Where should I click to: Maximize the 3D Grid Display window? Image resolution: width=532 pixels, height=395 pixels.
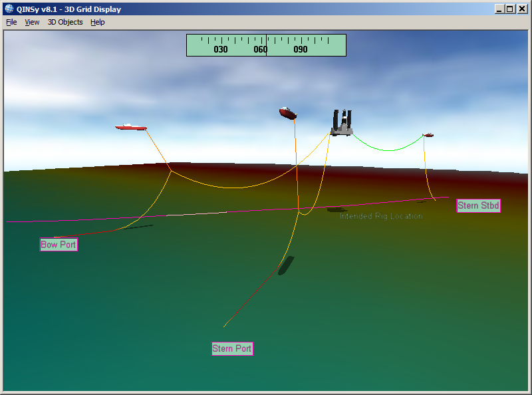(x=510, y=9)
